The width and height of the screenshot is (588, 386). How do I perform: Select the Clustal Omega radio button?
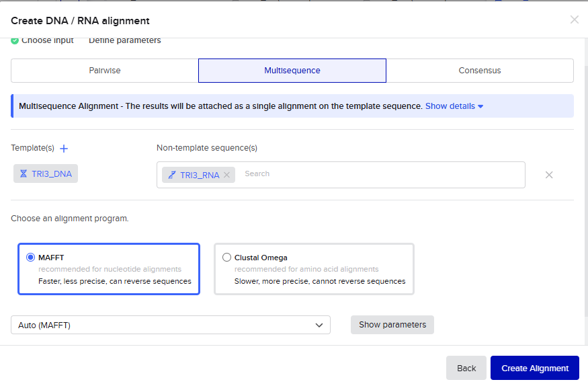(x=226, y=258)
